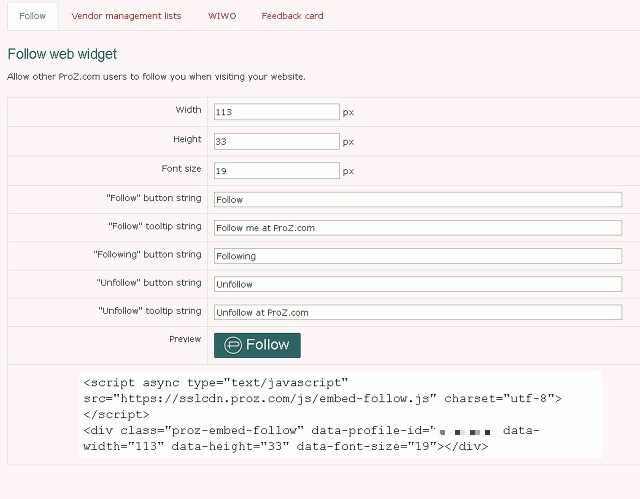Click the "Preview" label
This screenshot has width=640, height=499.
click(x=185, y=339)
